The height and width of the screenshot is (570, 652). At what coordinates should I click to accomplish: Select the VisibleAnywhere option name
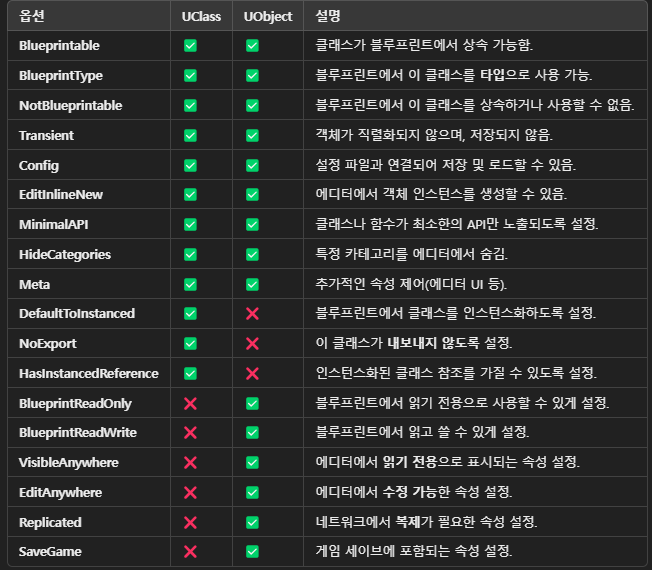pyautogui.click(x=69, y=462)
